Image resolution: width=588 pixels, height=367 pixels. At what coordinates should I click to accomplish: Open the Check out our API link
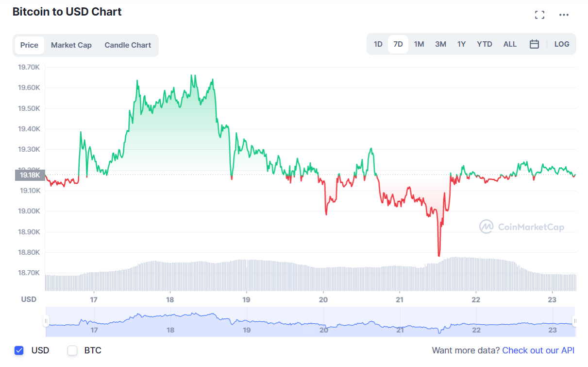coord(538,350)
